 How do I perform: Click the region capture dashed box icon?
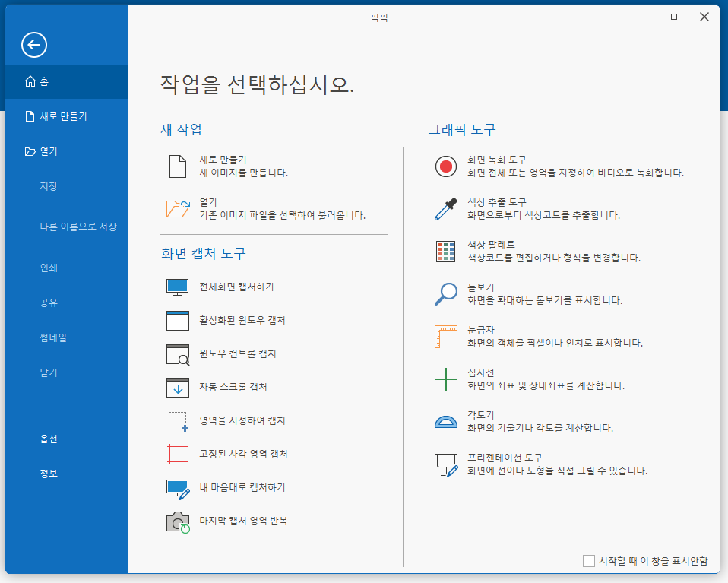click(178, 421)
